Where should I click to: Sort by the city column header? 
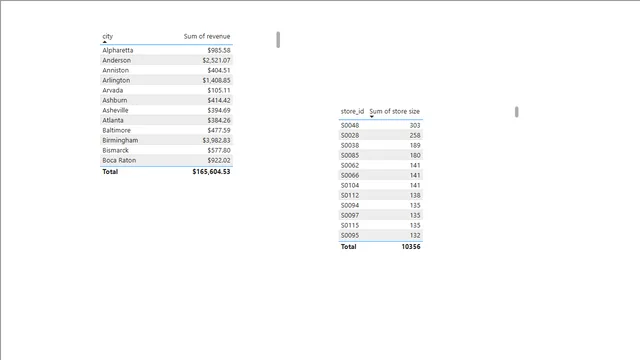pos(107,36)
